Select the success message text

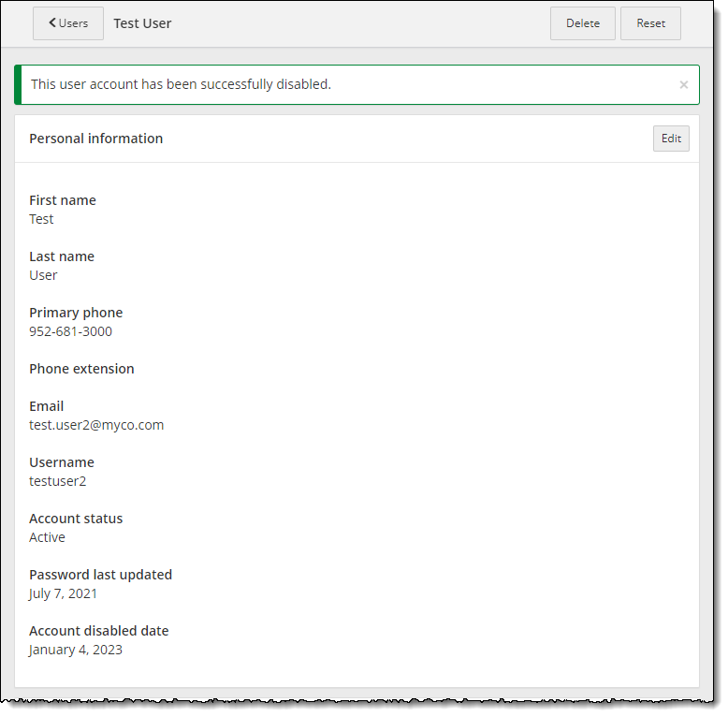[x=181, y=84]
